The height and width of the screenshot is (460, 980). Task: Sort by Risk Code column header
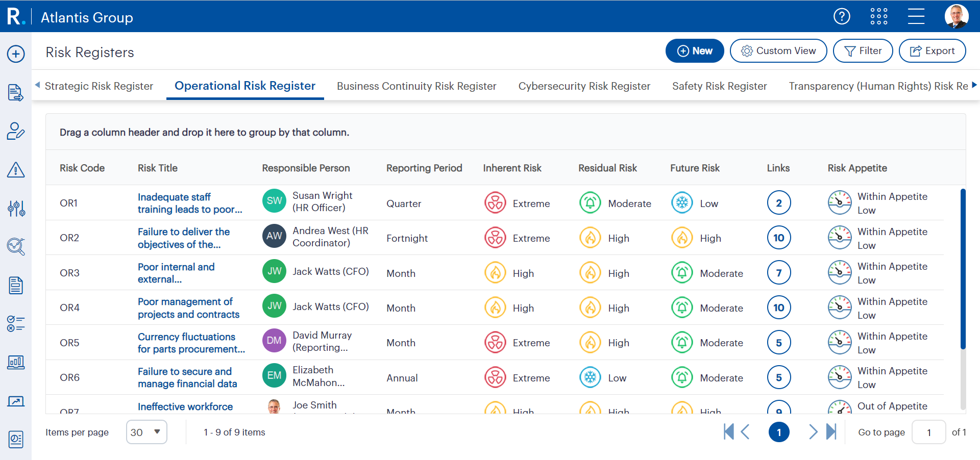click(x=82, y=168)
